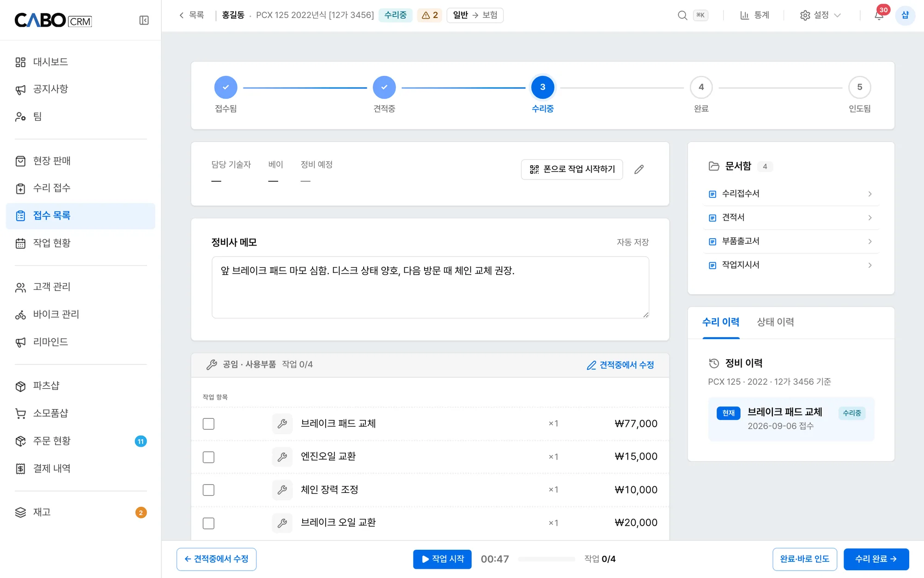Switch to the 상태 이력 tab

click(775, 322)
